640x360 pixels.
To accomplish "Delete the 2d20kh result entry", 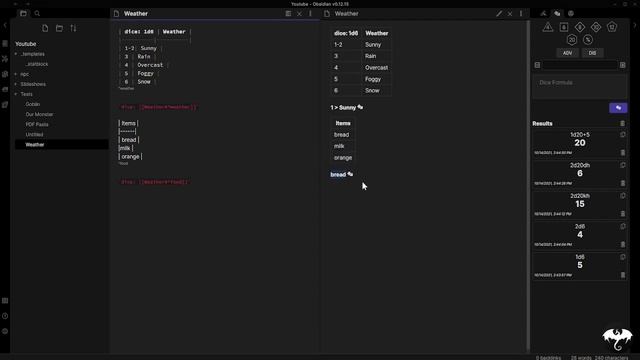I will click(x=623, y=214).
